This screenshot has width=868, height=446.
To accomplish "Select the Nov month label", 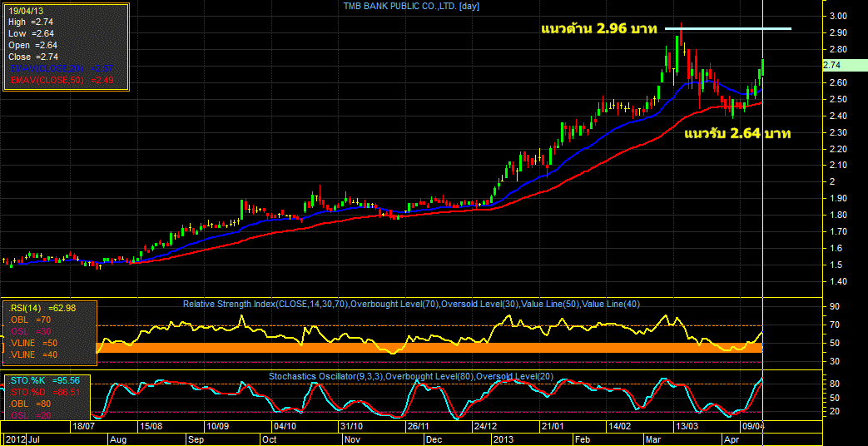I will click(x=352, y=439).
